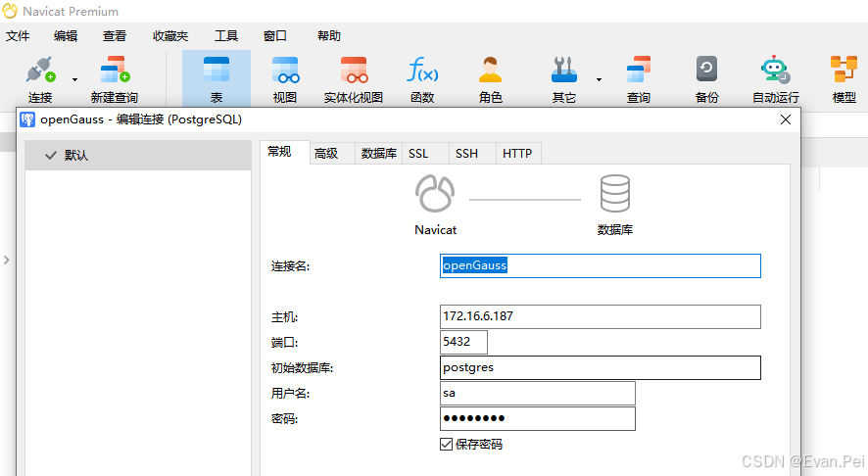
Task: Click the password field with dots
Action: pyautogui.click(x=538, y=418)
